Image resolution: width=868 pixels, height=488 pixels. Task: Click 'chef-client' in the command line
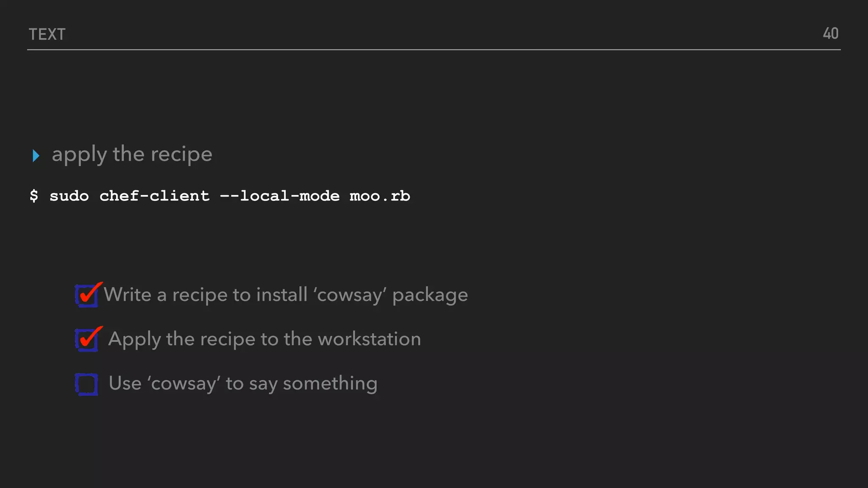click(154, 196)
